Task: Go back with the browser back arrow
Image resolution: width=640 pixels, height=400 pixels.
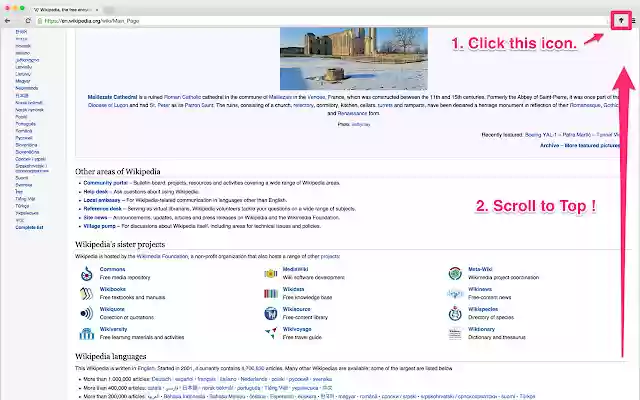Action: click(7, 21)
